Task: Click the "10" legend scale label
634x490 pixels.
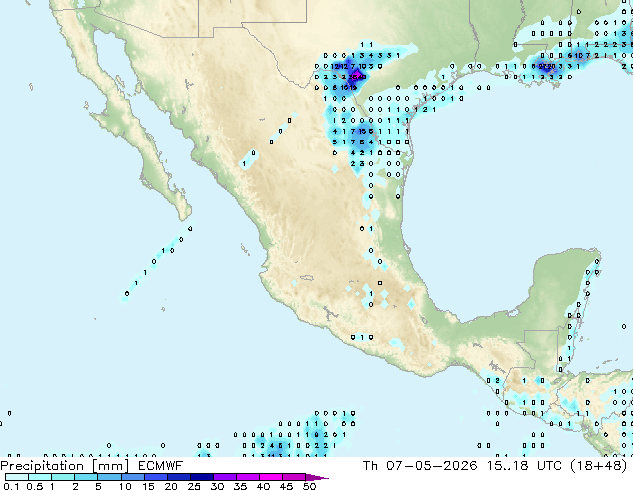Action: 125,486
